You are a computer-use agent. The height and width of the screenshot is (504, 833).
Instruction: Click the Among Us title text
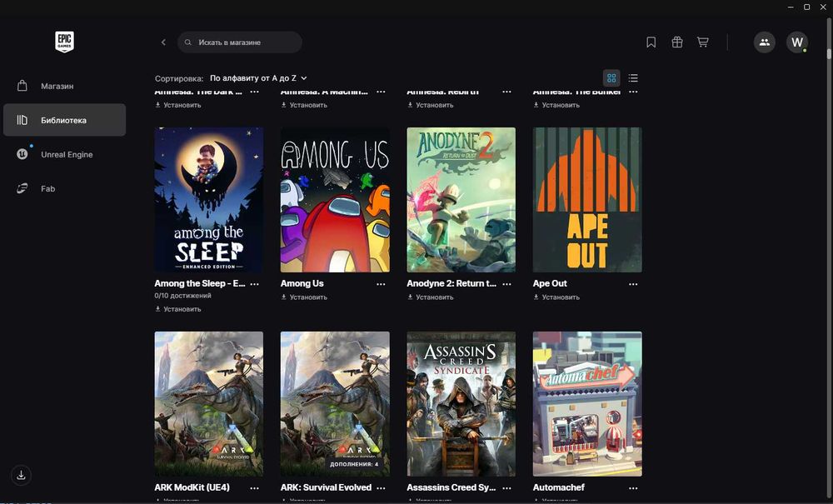(302, 283)
